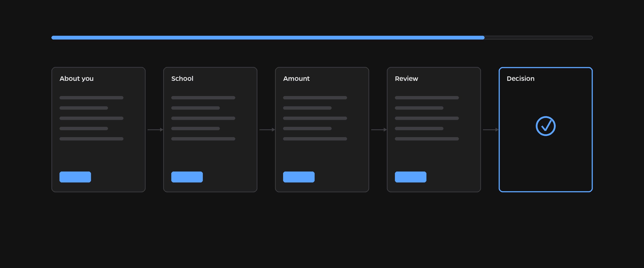Click the blue button in School card
The image size is (644, 268).
tap(187, 177)
